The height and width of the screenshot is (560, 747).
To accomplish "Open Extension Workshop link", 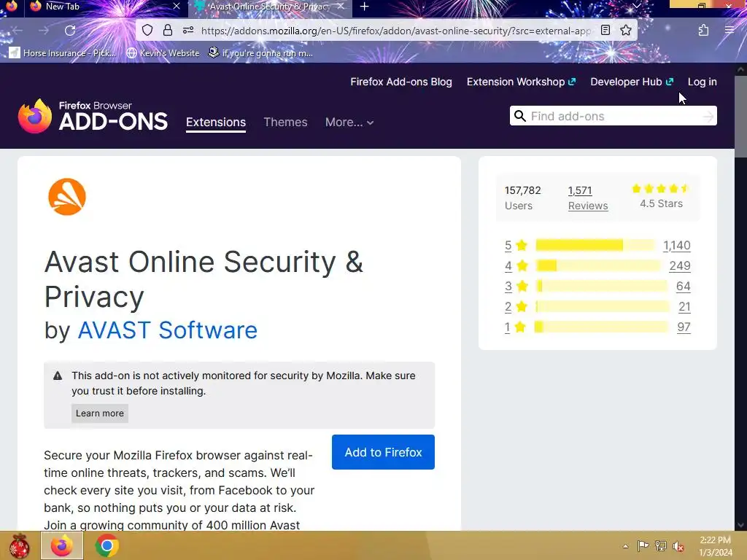I will click(x=521, y=82).
